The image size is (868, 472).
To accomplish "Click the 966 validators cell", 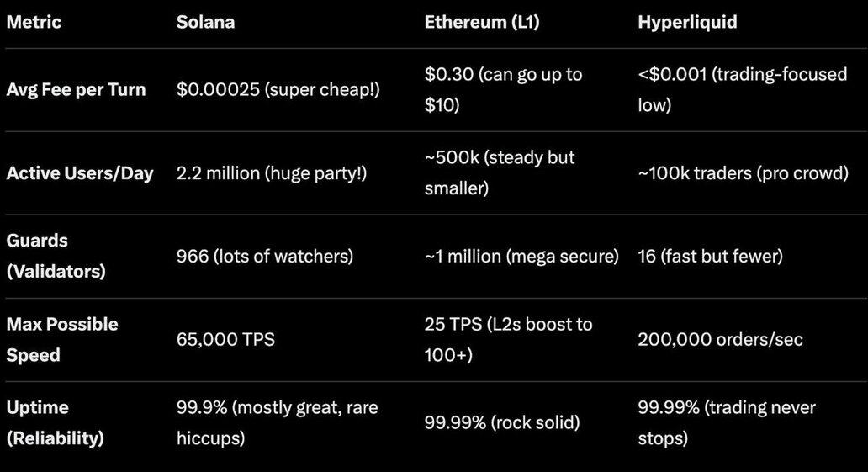I will [x=264, y=256].
